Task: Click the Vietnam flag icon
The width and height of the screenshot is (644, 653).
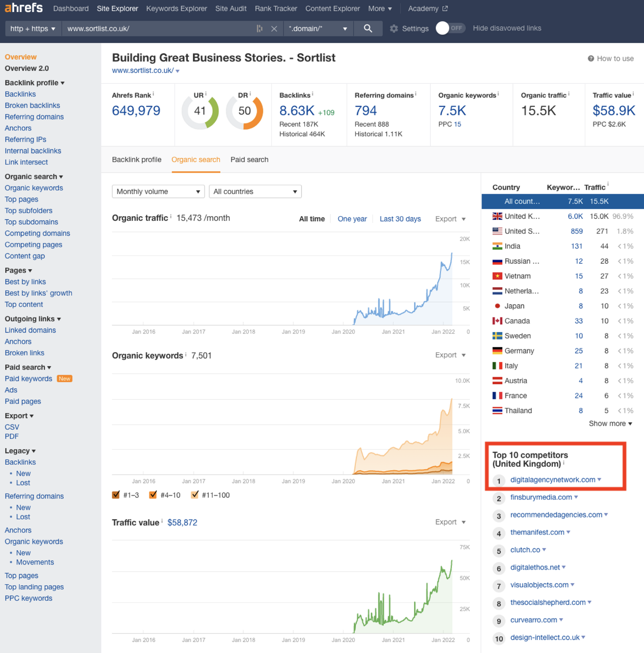Action: 497,276
